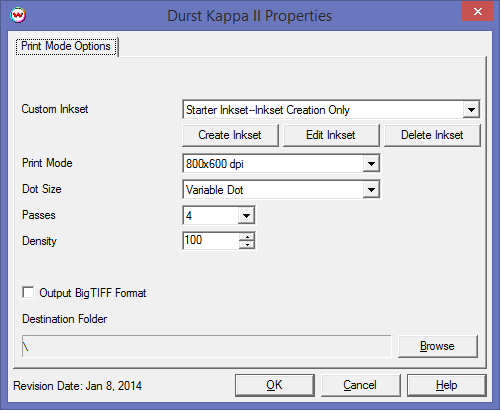Expand the Print Mode dropdown arrow
500x410 pixels.
click(x=371, y=163)
